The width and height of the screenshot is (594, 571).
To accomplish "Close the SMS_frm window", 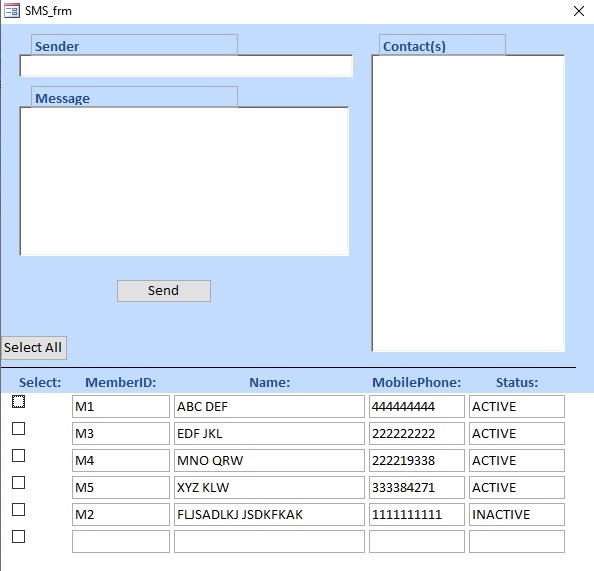I will click(578, 11).
